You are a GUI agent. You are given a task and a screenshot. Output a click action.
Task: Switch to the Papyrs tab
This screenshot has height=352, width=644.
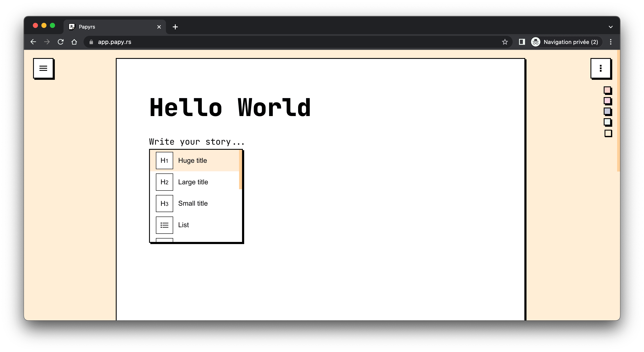click(x=115, y=27)
